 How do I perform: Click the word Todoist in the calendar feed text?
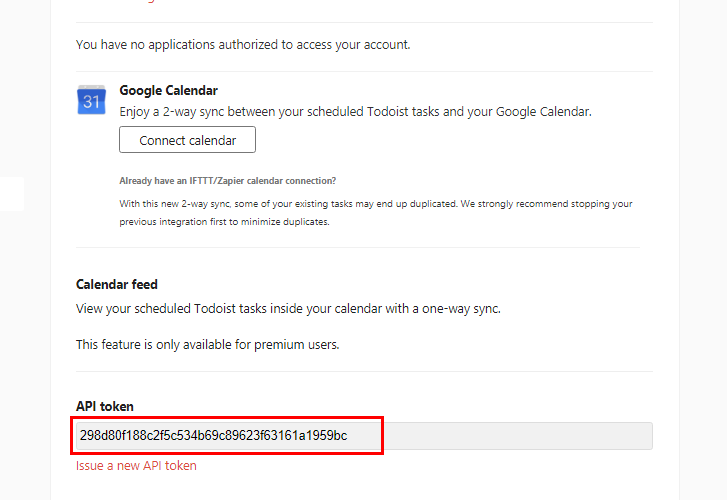(215, 309)
